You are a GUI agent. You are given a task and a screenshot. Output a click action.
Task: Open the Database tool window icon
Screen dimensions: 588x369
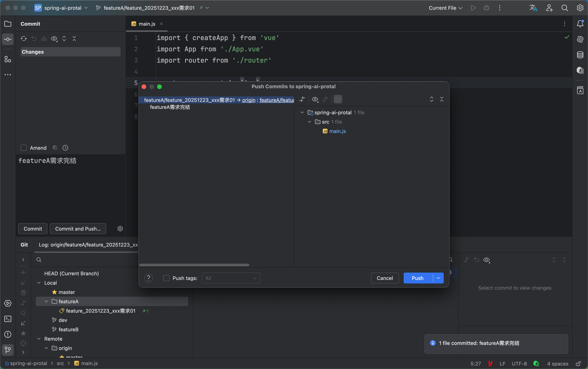[580, 55]
